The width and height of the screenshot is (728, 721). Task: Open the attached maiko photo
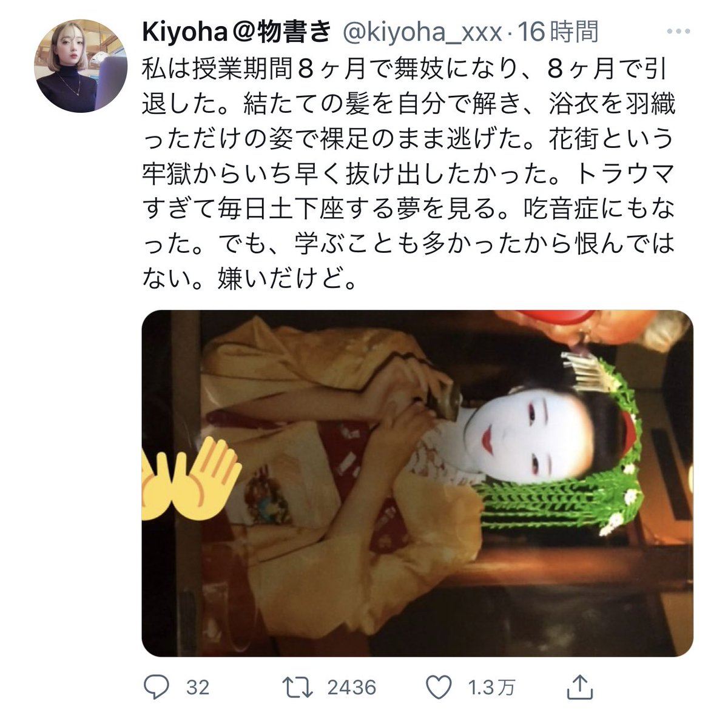[417, 483]
